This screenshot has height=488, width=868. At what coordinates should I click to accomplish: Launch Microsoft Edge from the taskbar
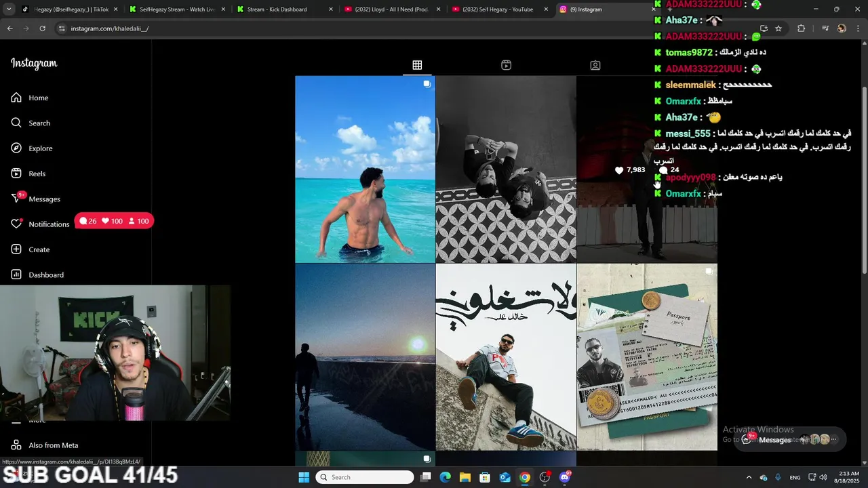(446, 477)
